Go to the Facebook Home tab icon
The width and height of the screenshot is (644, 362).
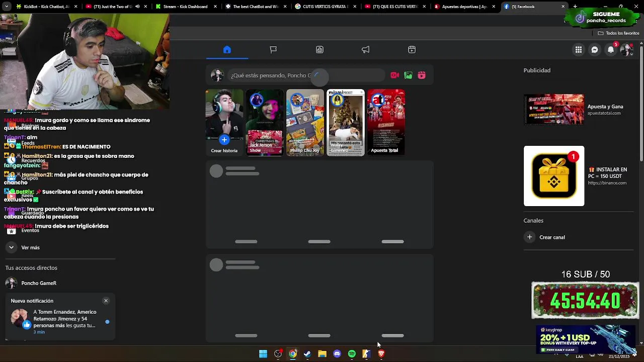[227, 50]
